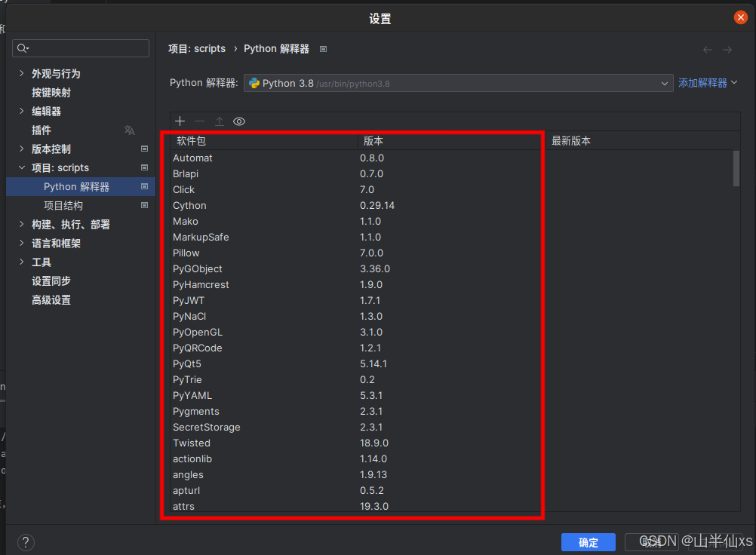The height and width of the screenshot is (555, 756).
Task: Open the Python 3.8 interpreter dropdown
Action: (458, 84)
